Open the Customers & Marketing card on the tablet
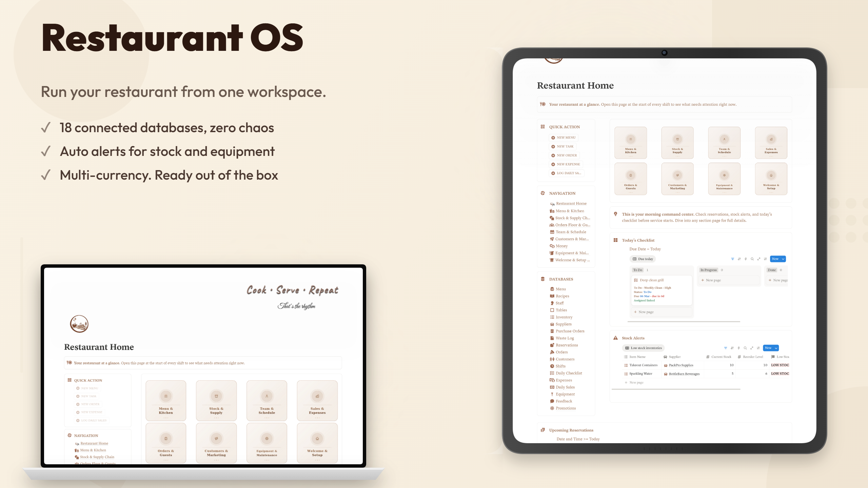868x488 pixels. pos(677,179)
